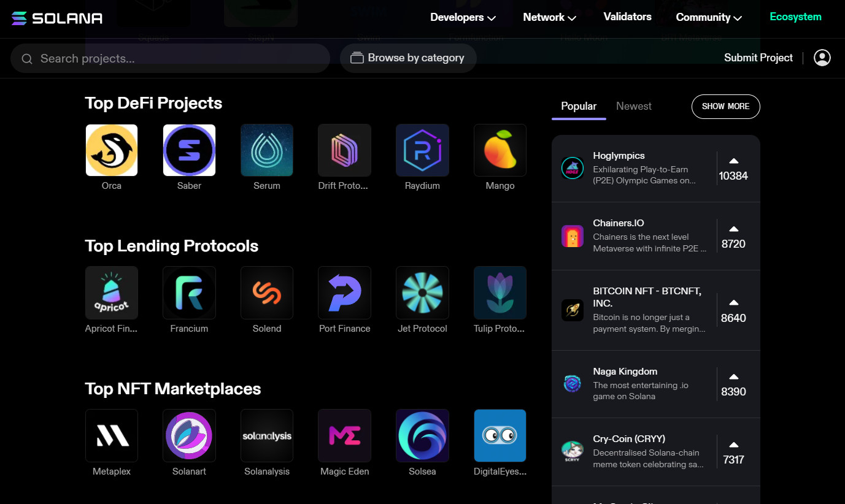The height and width of the screenshot is (504, 845).
Task: Click the Raydium label text
Action: (422, 186)
